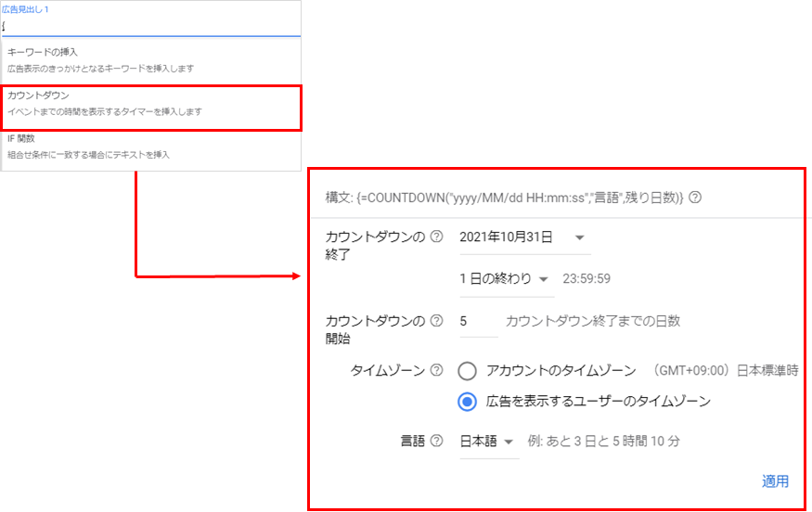Expand the 1日の終わり time dropdown
This screenshot has height=512, width=812.
point(506,279)
